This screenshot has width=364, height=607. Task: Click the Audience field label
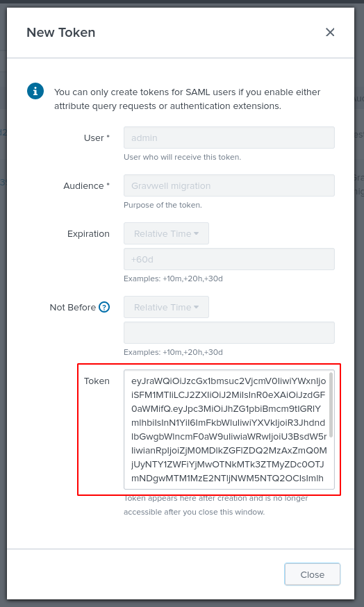tap(86, 186)
